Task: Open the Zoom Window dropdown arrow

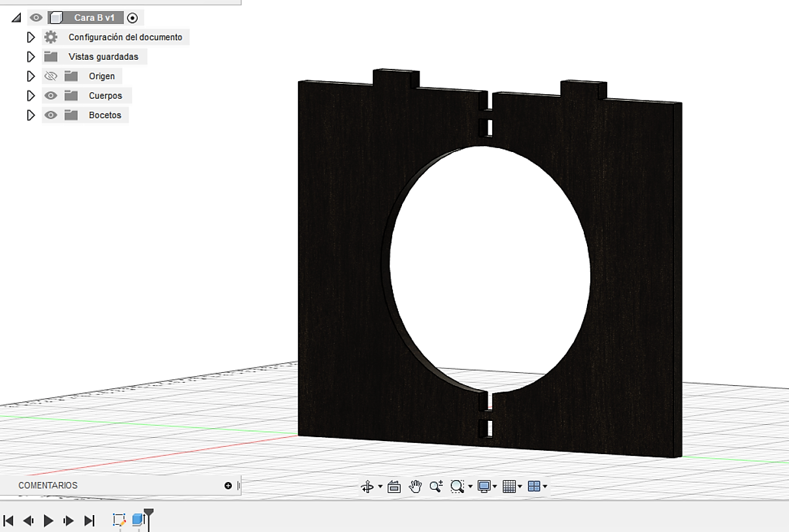Action: pyautogui.click(x=470, y=487)
